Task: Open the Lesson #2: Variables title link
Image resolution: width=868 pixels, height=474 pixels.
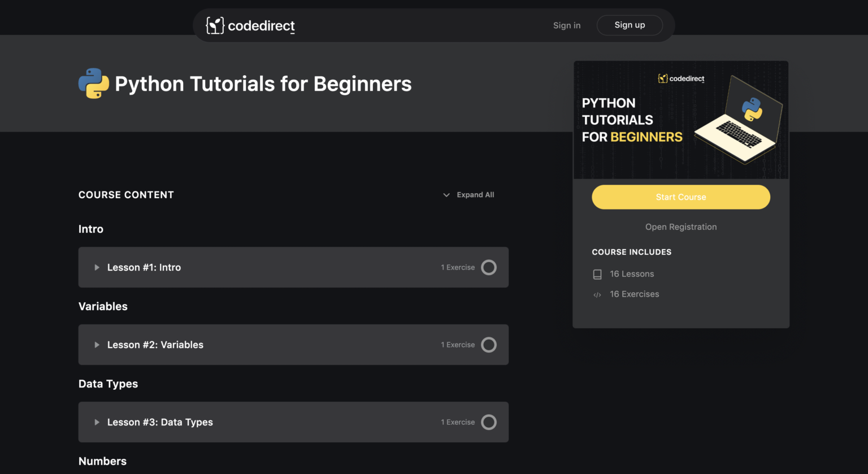Action: (x=155, y=345)
